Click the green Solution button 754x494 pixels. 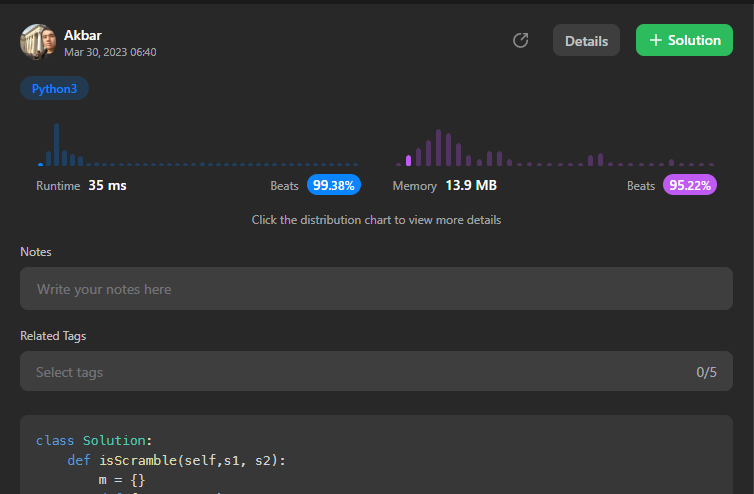coord(684,40)
